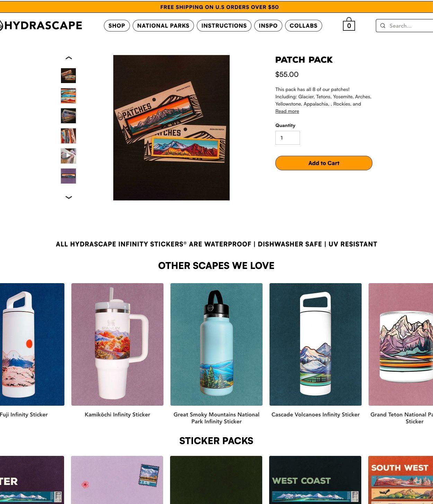This screenshot has height=504, width=433.
Task: Play the product video thumbnail
Action: pyautogui.click(x=68, y=156)
